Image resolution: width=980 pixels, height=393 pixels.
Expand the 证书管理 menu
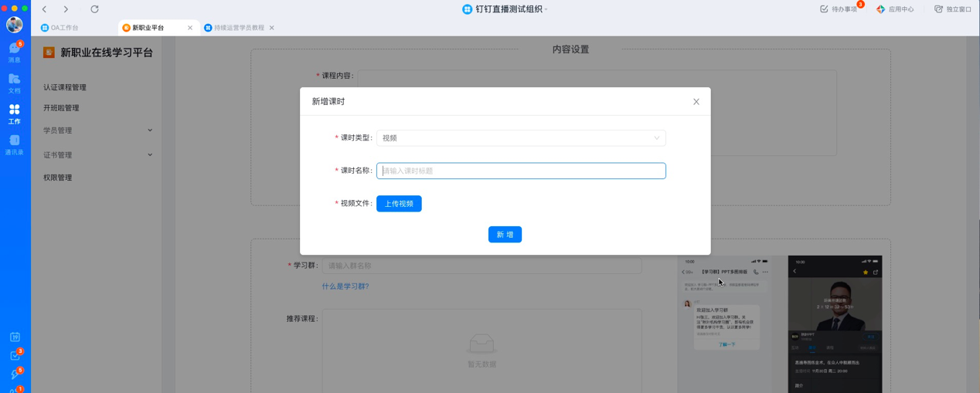pos(97,155)
